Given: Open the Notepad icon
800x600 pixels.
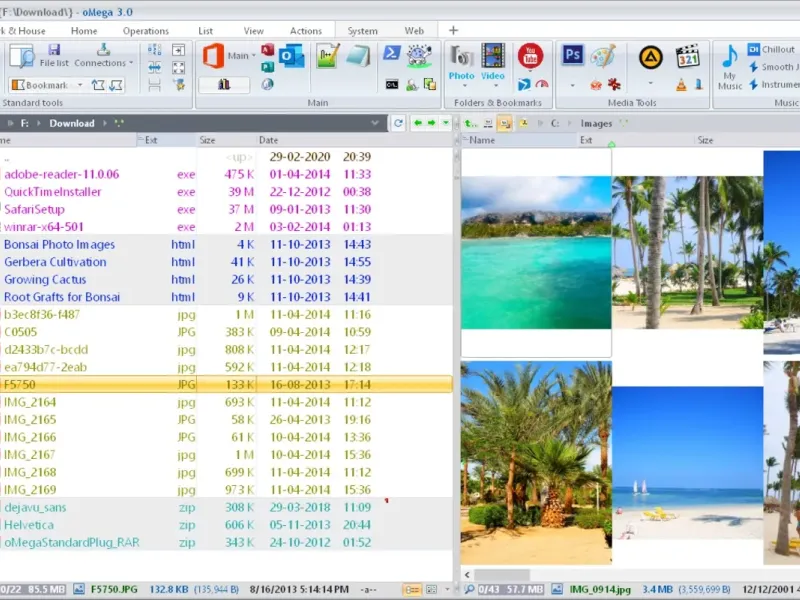Looking at the screenshot, I should coord(358,56).
